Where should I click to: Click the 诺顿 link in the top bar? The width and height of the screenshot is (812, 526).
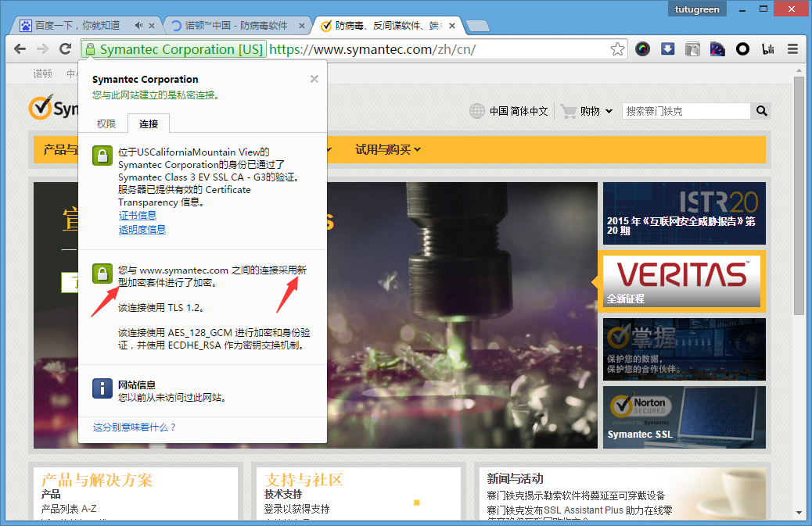click(42, 73)
